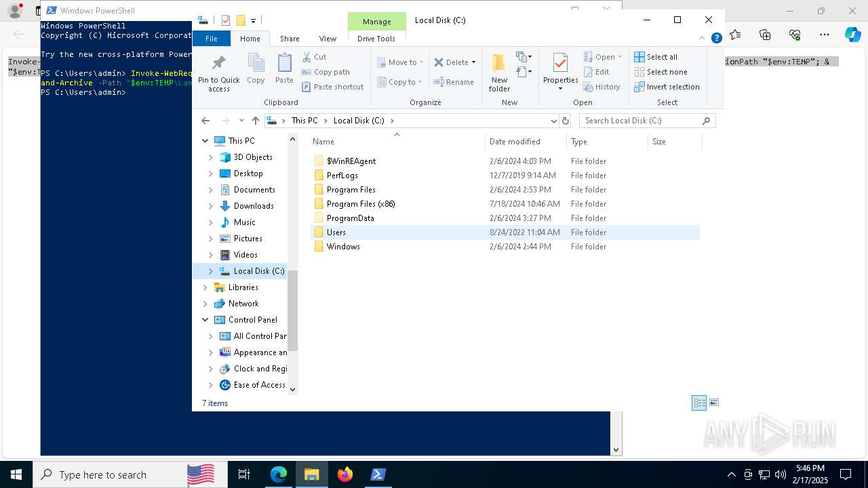
Task: Click the address bar Refresh button
Action: (x=566, y=121)
